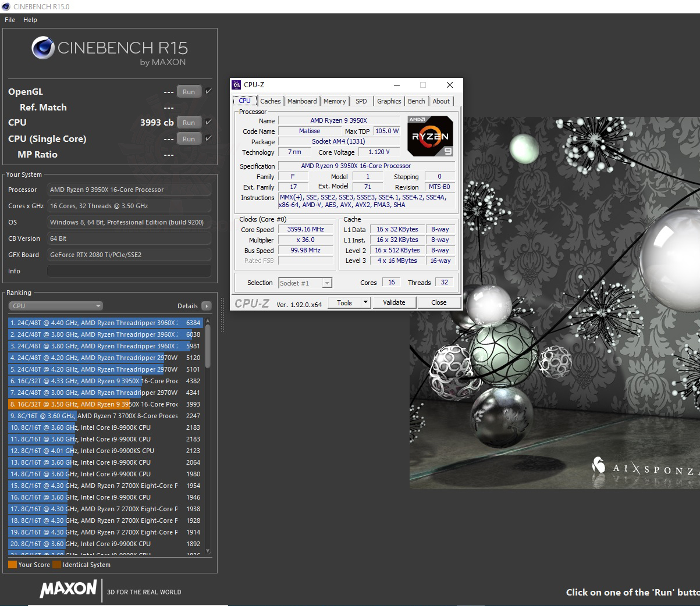Click the Core Speed 3599.16 MHz value
Screen dimensions: 700x606
coord(305,230)
